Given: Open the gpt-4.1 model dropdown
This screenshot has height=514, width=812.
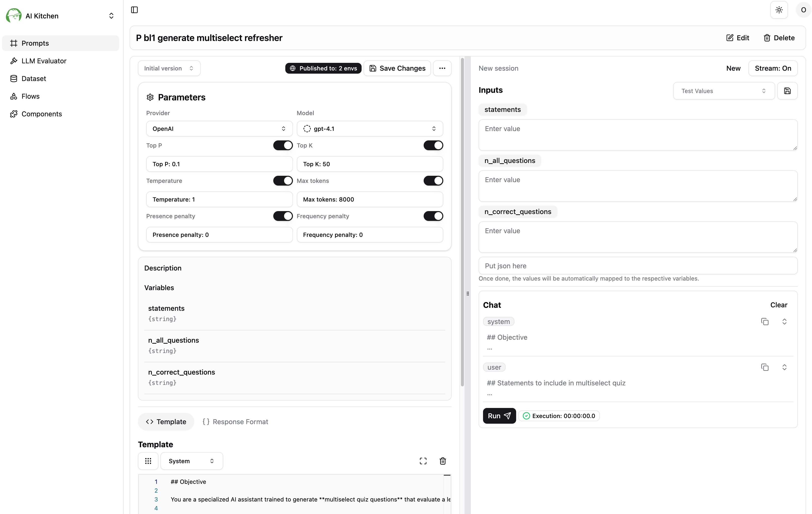Looking at the screenshot, I should point(370,129).
